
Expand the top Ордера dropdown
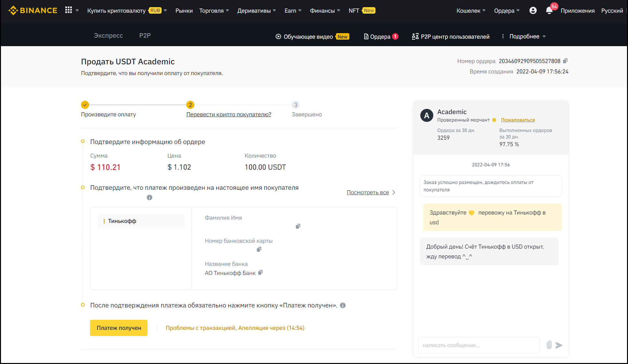tap(507, 10)
